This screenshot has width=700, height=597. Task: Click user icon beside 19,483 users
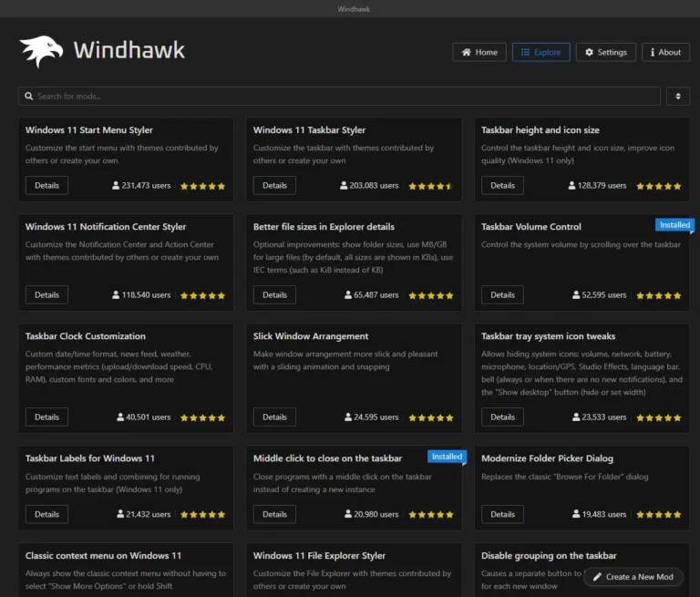[x=576, y=514]
